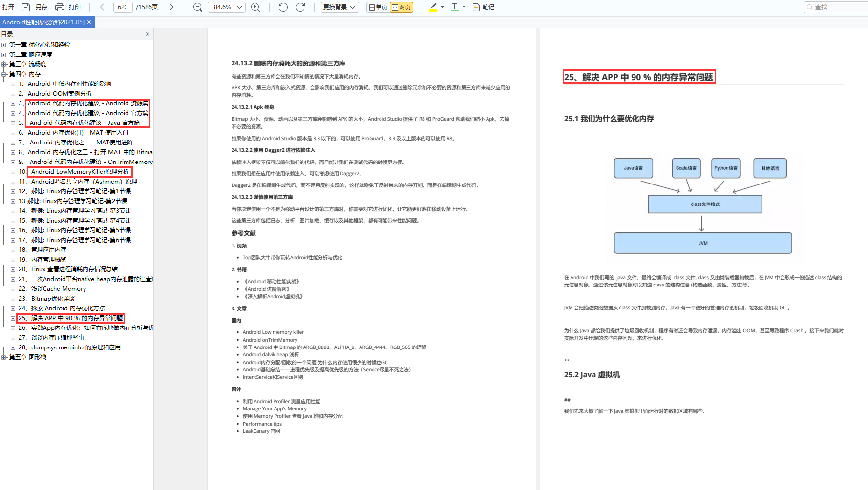Image resolution: width=868 pixels, height=490 pixels.
Task: Click the Print icon (打印)
Action: 60,7
